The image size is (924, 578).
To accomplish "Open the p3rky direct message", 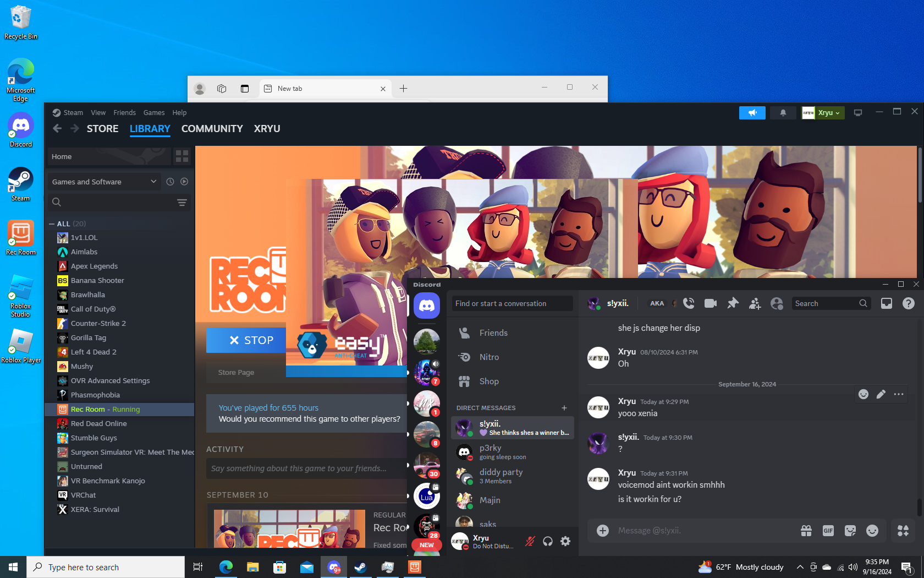I will (513, 452).
